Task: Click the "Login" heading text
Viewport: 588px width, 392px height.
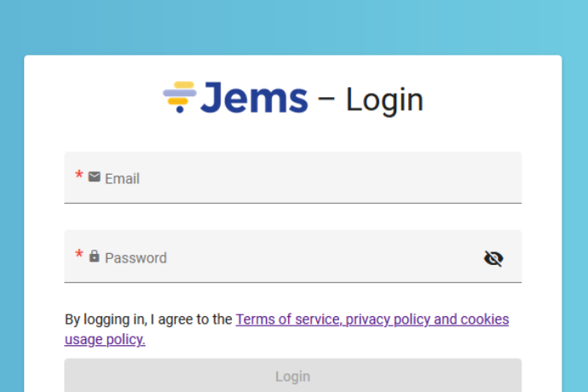Action: (x=384, y=101)
